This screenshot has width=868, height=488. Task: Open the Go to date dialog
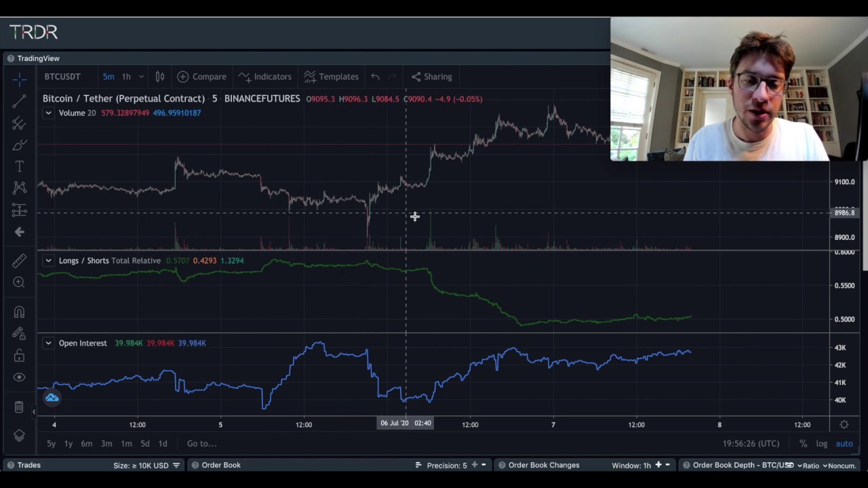pyautogui.click(x=201, y=443)
